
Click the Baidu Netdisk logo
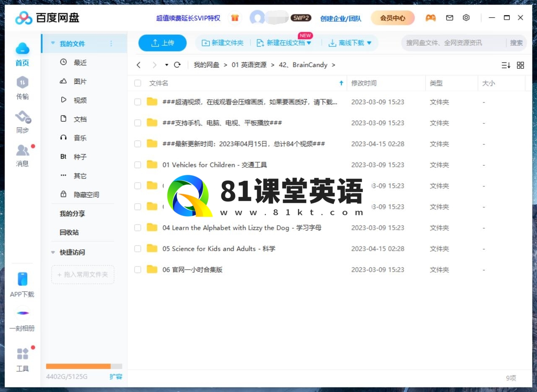47,18
